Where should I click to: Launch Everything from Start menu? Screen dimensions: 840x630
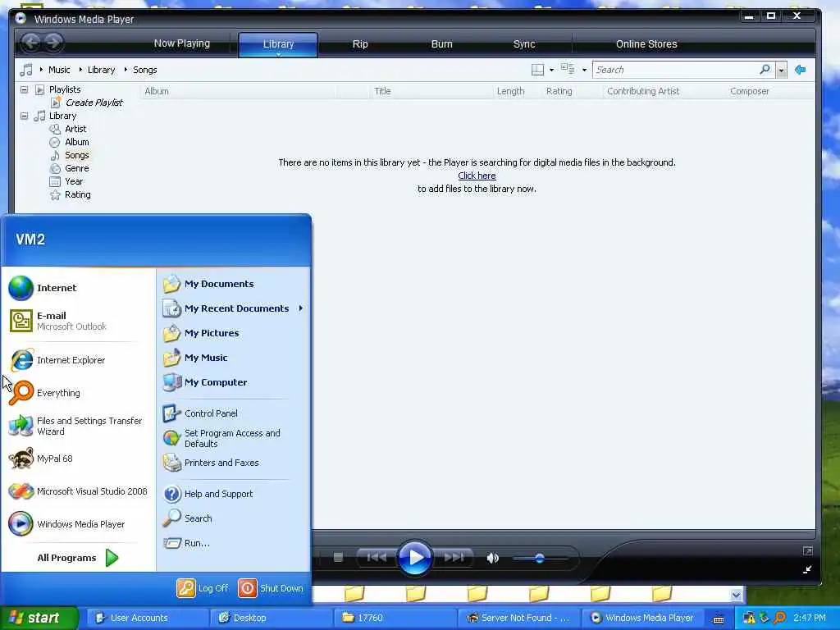79,393
